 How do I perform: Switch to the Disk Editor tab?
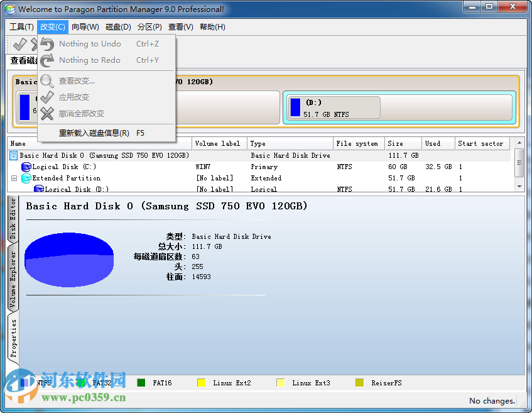11,215
